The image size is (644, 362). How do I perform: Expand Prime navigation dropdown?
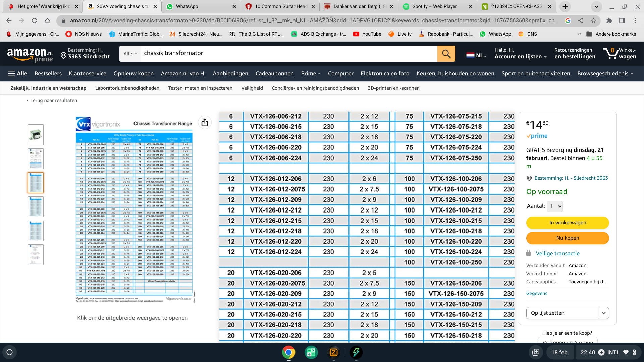pyautogui.click(x=311, y=74)
